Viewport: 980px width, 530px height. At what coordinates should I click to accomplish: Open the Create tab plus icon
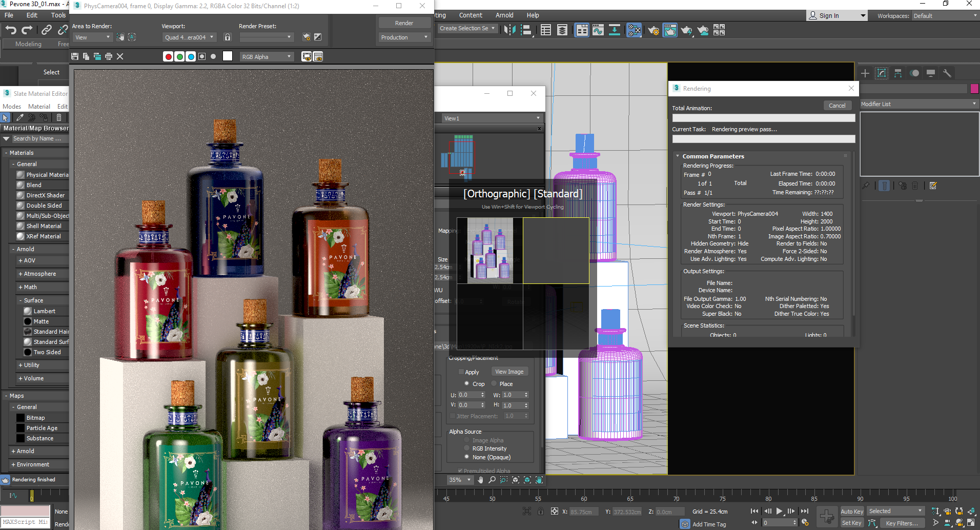tap(865, 73)
